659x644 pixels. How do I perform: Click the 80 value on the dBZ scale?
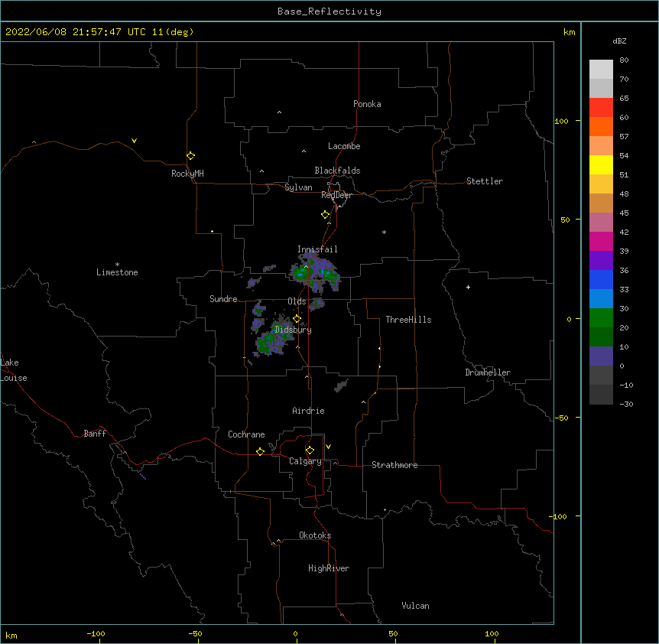[624, 60]
